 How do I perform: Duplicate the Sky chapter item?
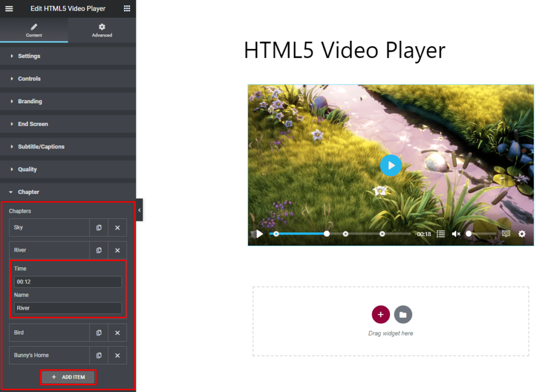tap(98, 227)
